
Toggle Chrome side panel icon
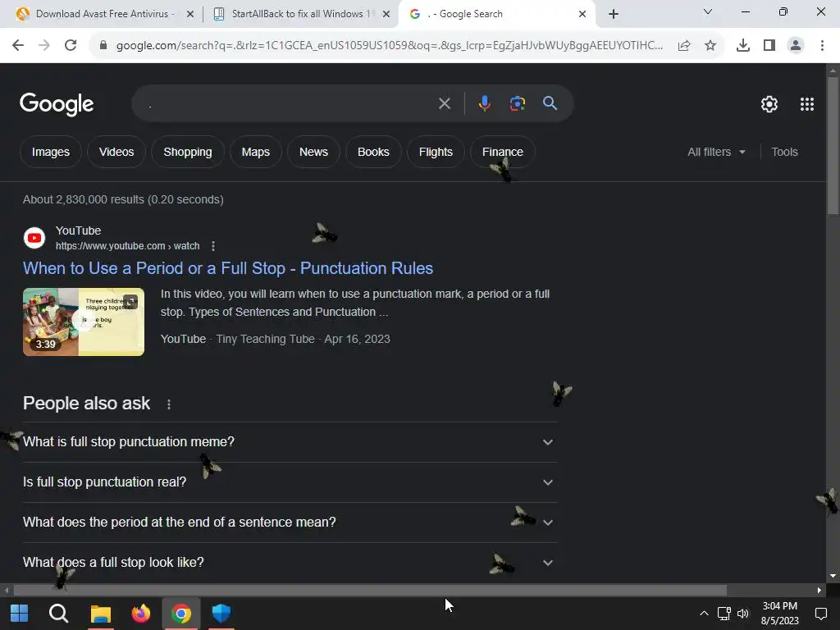click(x=769, y=46)
